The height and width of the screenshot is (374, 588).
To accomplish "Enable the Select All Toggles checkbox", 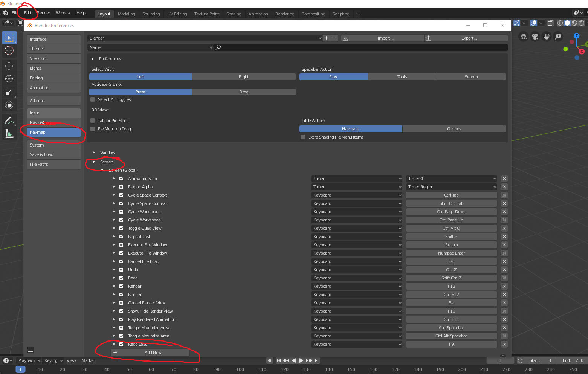I will 92,99.
